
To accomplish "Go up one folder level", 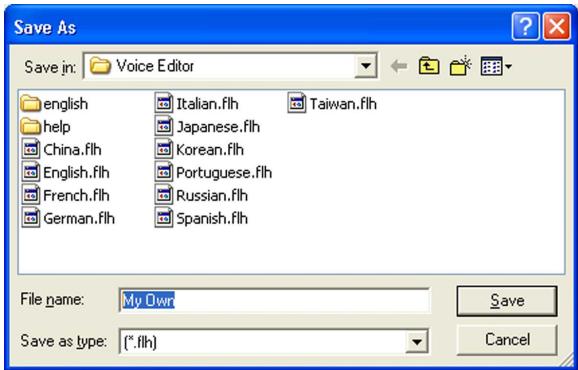I will click(x=429, y=66).
